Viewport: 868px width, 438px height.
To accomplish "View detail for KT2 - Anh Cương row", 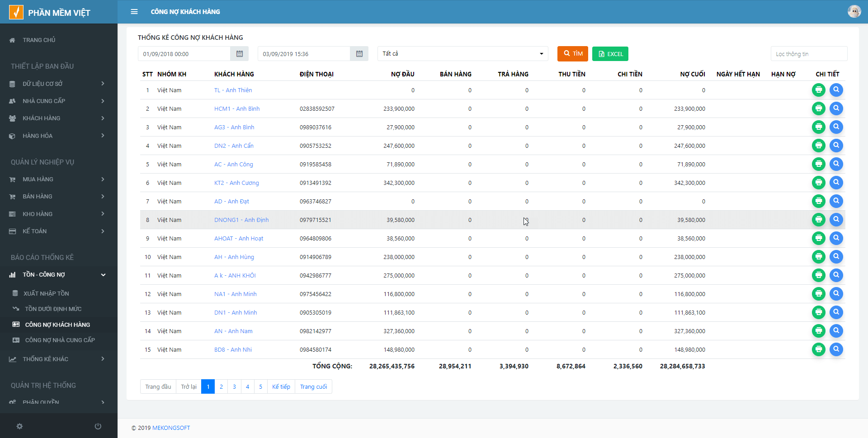I will pos(836,183).
